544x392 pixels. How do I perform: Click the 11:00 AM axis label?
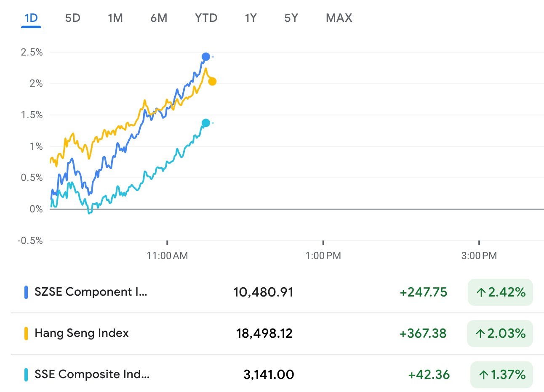click(167, 256)
